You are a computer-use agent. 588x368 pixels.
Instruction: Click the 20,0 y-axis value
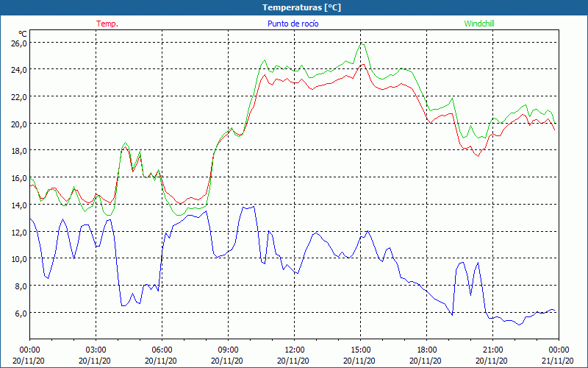tap(19, 124)
